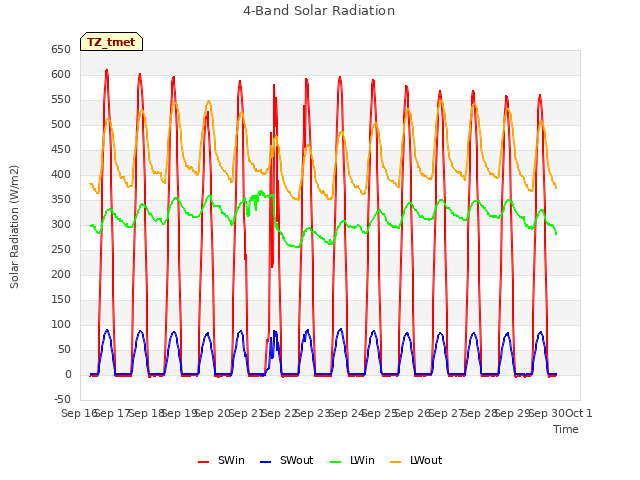Click the 550 y-axis tick label
The height and width of the screenshot is (480, 640).
[x=61, y=100]
